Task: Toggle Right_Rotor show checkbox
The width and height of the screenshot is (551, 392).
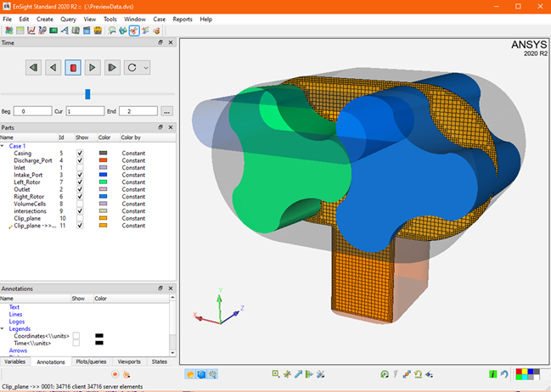Action: [x=80, y=196]
